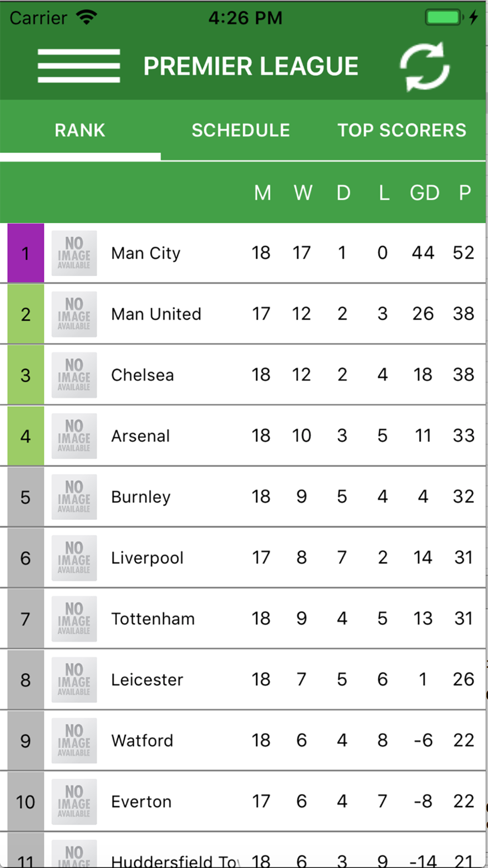Tap Man City's team logo placeholder
488x868 pixels.
coord(74,253)
